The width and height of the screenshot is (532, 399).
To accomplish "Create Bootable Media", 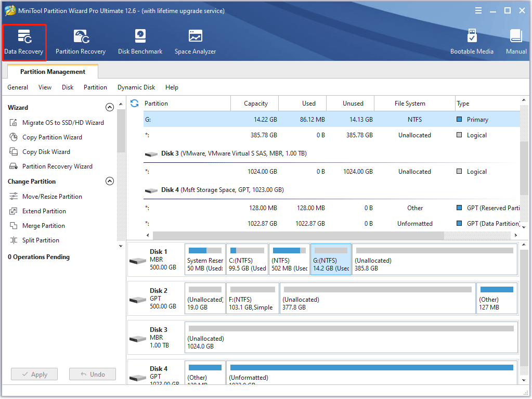I will 472,43.
